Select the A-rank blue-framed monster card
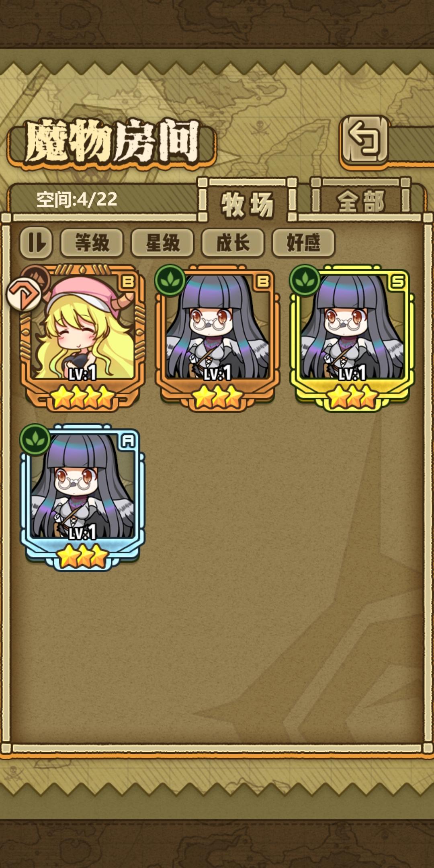Viewport: 434px width, 868px height. [x=82, y=497]
